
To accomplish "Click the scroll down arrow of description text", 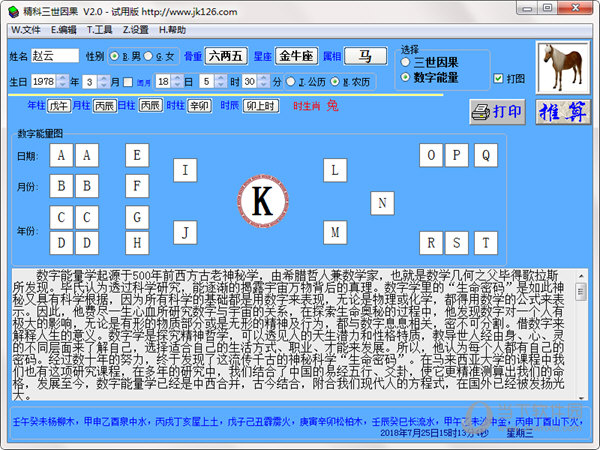I will click(x=581, y=398).
